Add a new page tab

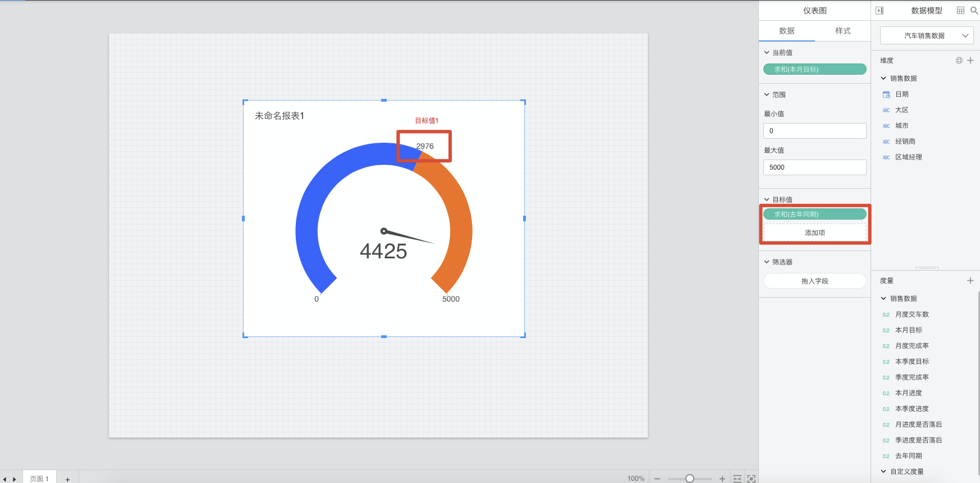click(x=67, y=479)
